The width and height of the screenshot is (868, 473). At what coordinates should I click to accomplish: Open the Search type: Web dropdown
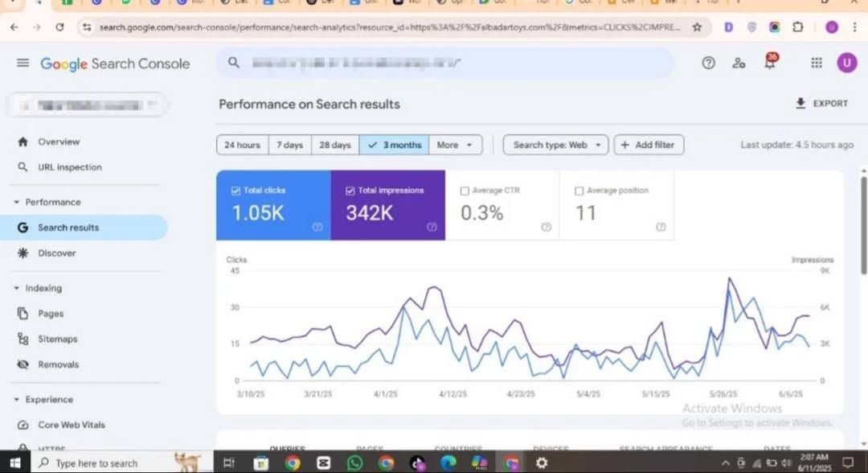click(x=555, y=145)
